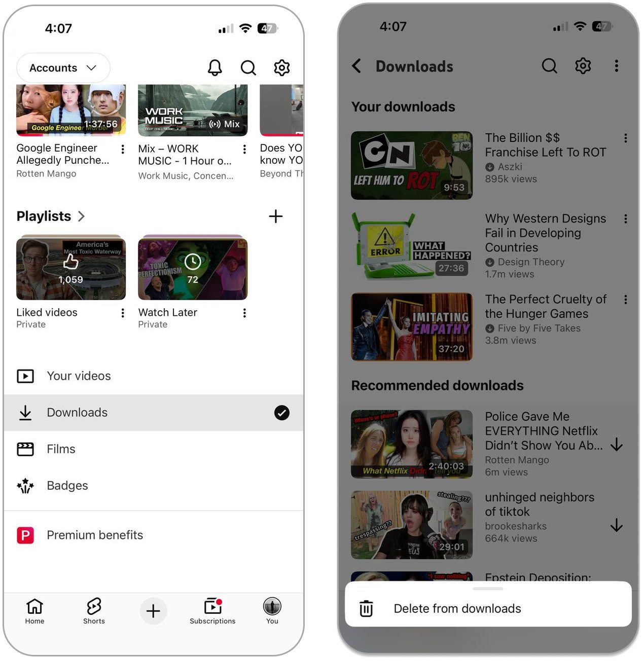Screen dimensions: 644x661
Task: Tap 'Recommended downloads' heading
Action: click(x=437, y=386)
